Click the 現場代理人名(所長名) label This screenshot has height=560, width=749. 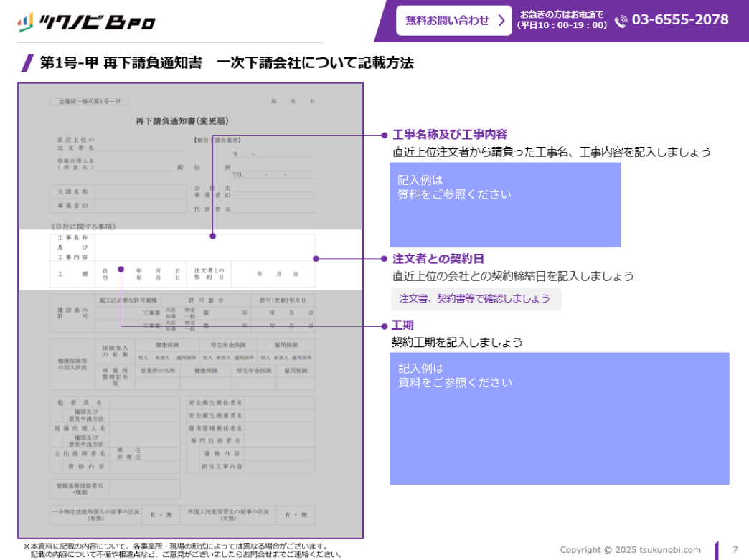pyautogui.click(x=75, y=164)
